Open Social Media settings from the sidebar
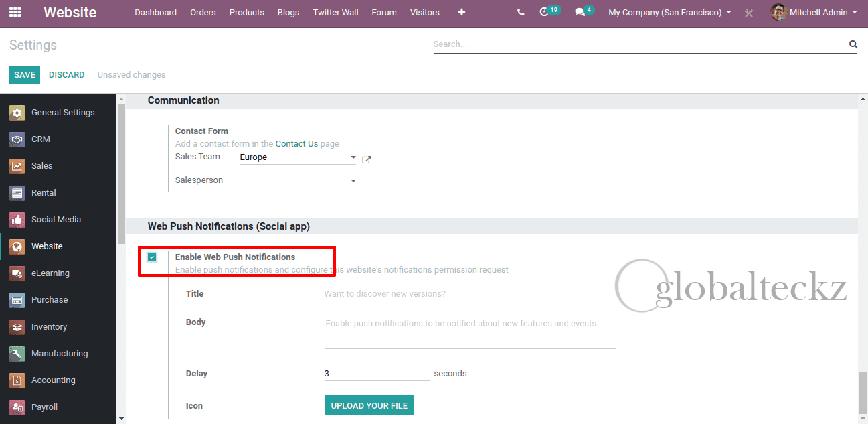 tap(56, 219)
